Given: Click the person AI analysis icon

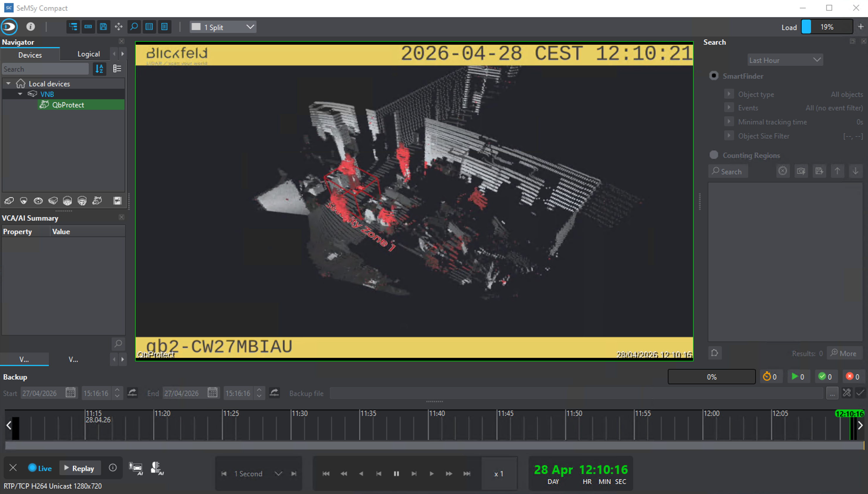Looking at the screenshot, I should click(157, 468).
